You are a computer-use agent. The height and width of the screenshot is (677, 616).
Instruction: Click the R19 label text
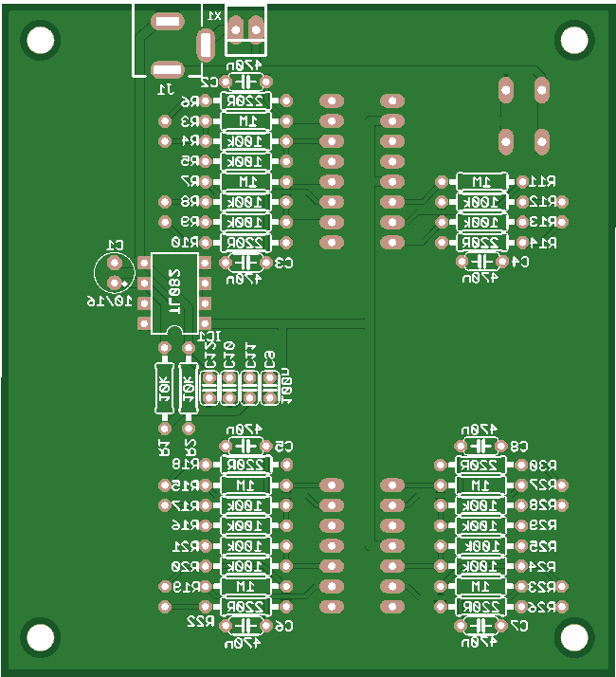pos(187,587)
